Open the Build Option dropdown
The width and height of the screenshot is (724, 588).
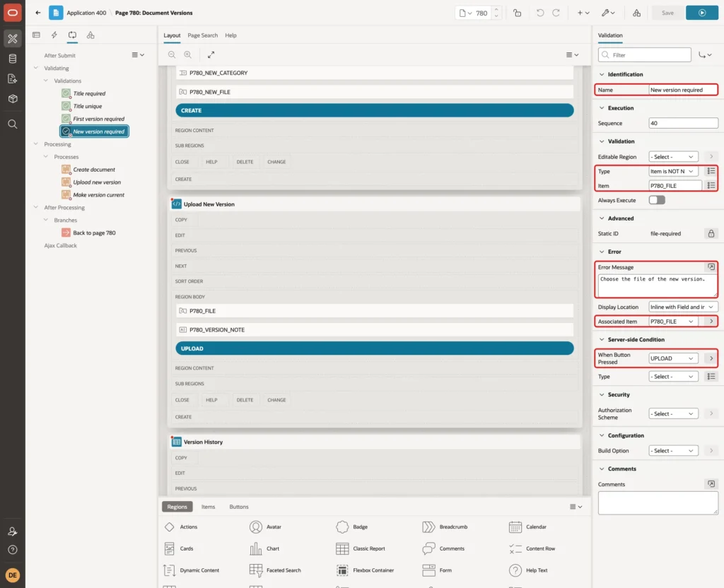(673, 450)
